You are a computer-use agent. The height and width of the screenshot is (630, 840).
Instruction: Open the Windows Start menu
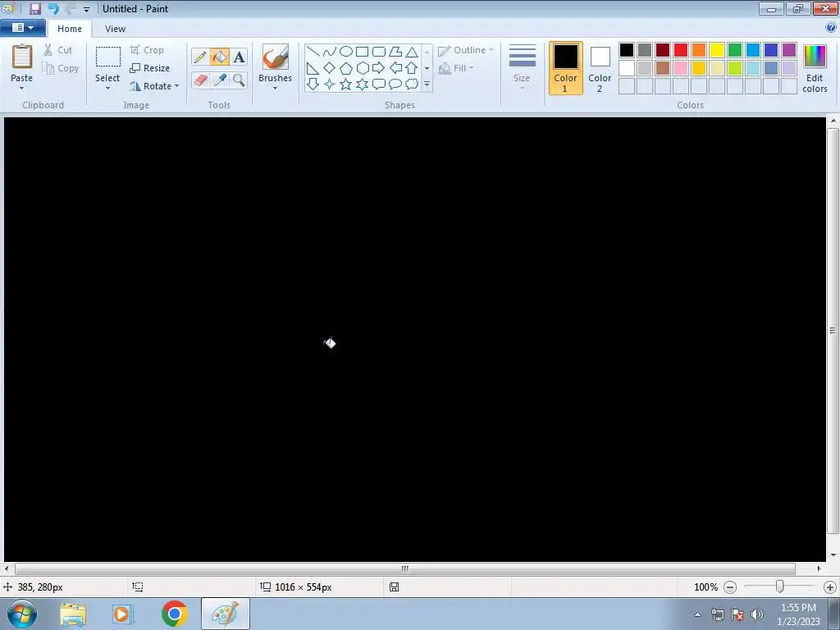[22, 614]
